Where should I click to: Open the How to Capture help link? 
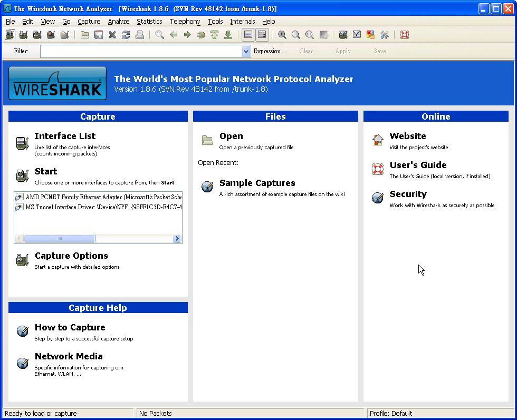[70, 327]
